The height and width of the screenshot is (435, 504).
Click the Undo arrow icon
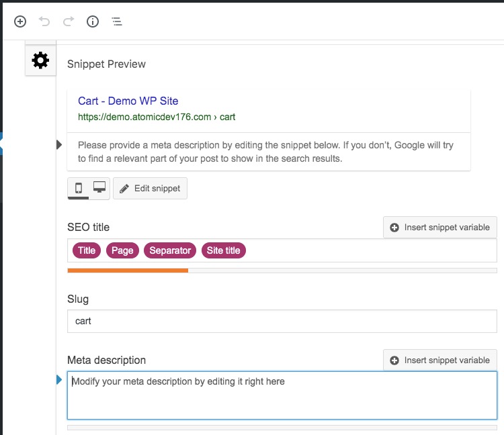(x=44, y=21)
